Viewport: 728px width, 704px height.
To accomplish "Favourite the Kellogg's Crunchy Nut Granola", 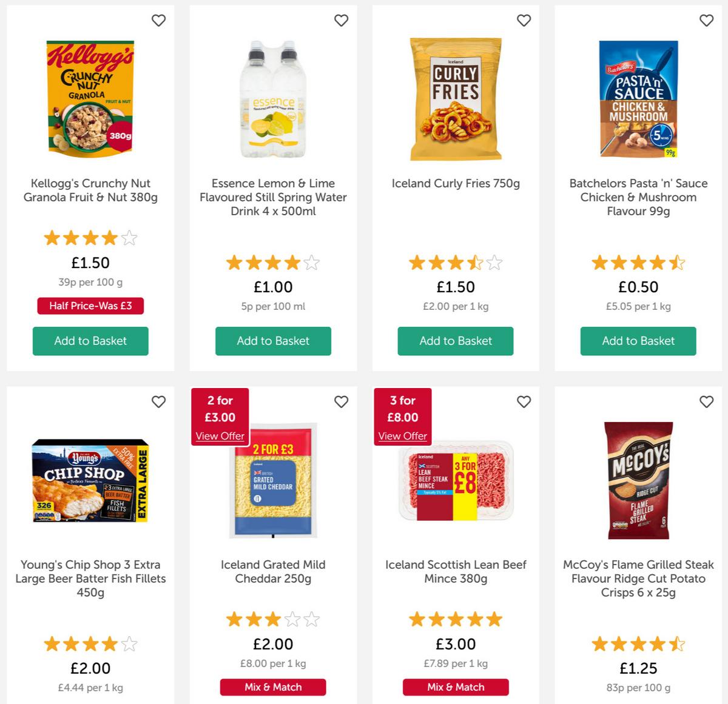I will tap(158, 21).
